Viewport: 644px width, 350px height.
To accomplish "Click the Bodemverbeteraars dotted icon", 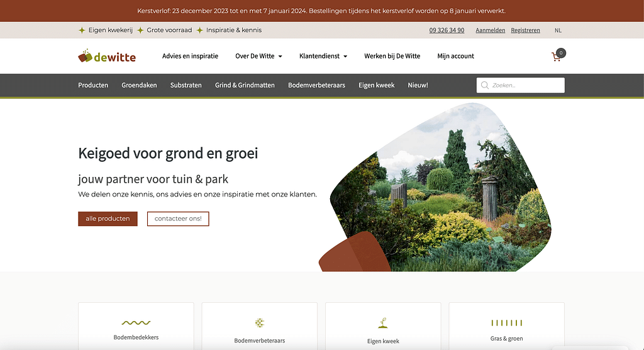I will (260, 323).
